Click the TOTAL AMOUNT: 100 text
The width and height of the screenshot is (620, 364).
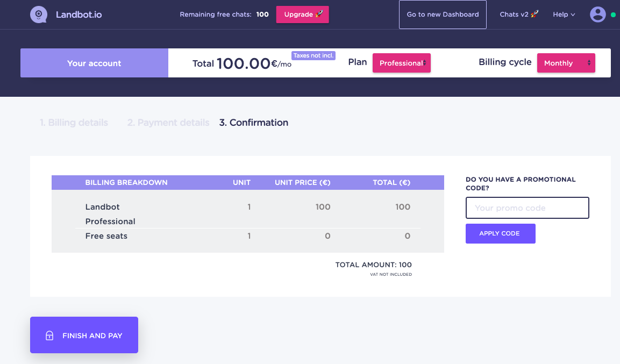point(373,265)
